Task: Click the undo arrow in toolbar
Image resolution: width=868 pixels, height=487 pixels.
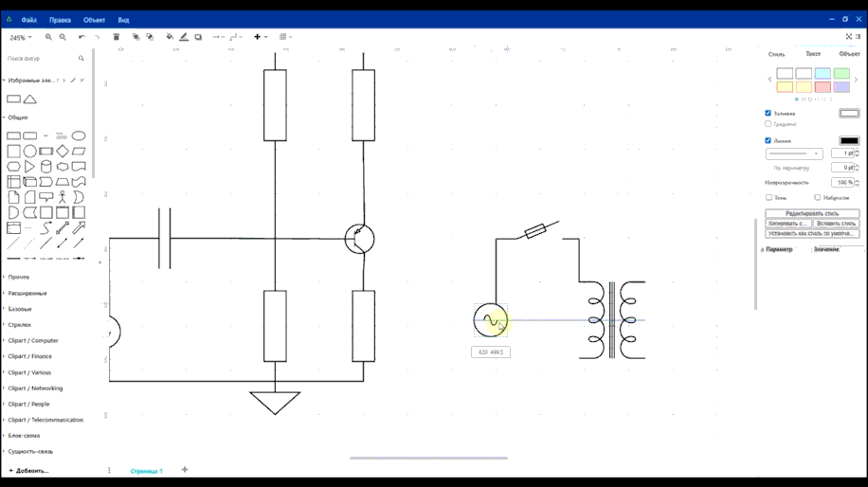Action: point(81,37)
